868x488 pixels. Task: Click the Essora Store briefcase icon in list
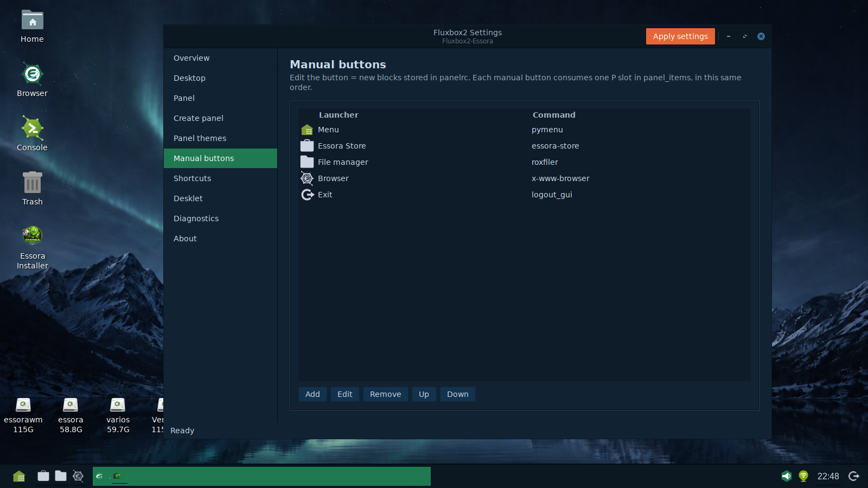pyautogui.click(x=307, y=146)
